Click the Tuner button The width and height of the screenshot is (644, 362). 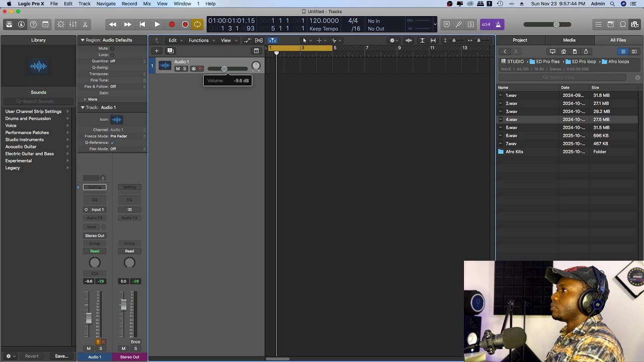click(458, 24)
